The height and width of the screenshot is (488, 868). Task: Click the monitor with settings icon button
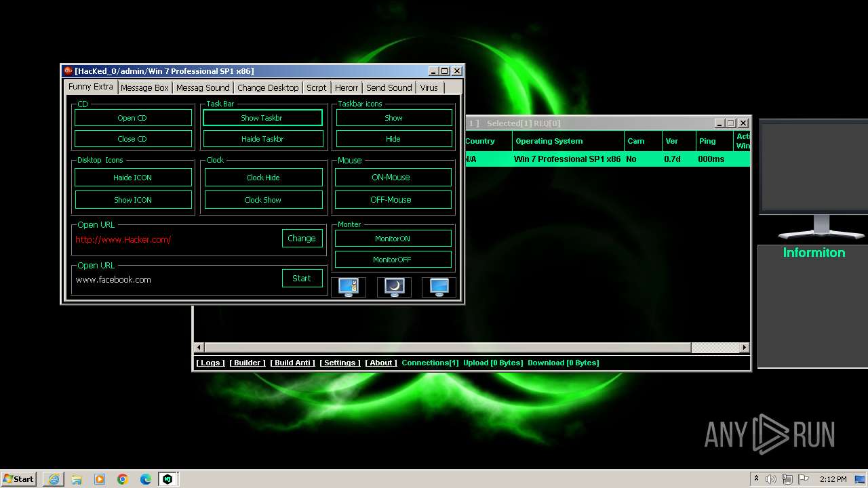click(349, 287)
